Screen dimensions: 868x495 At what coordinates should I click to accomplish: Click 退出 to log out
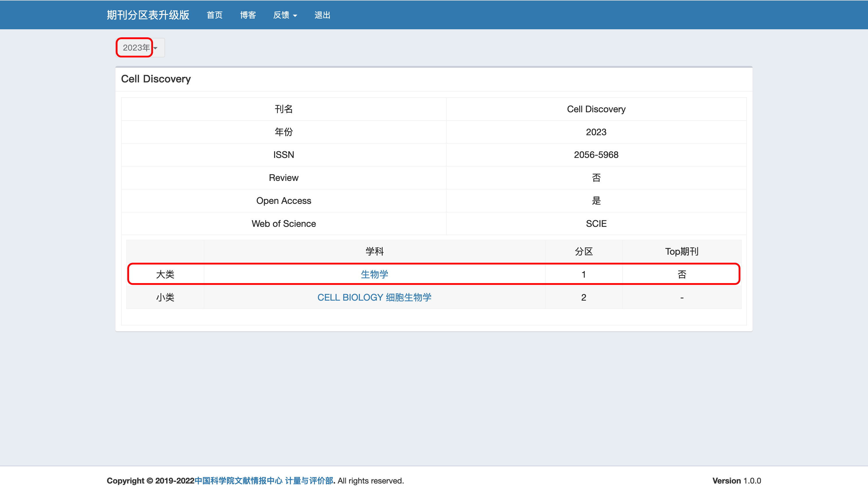click(x=322, y=15)
